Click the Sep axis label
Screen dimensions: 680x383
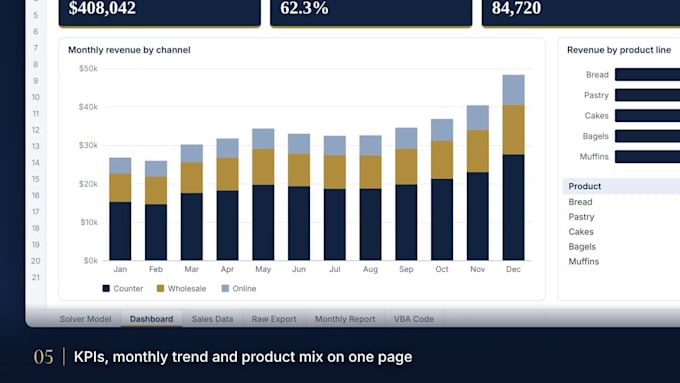pyautogui.click(x=406, y=269)
